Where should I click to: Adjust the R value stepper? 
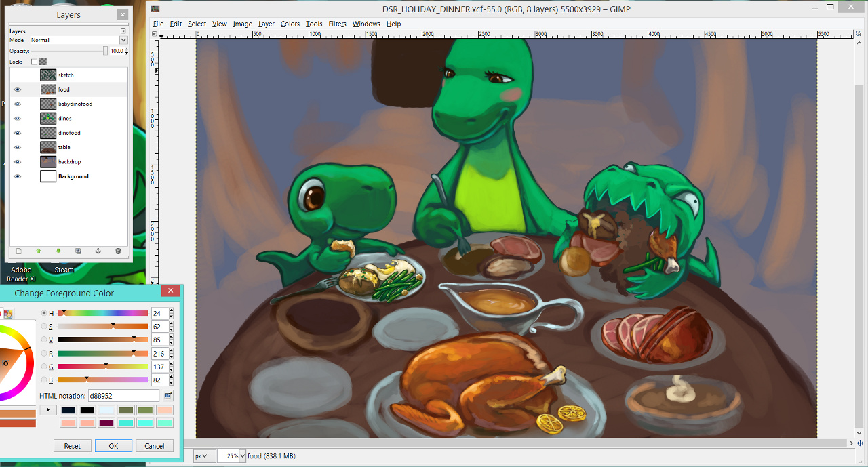[171, 353]
